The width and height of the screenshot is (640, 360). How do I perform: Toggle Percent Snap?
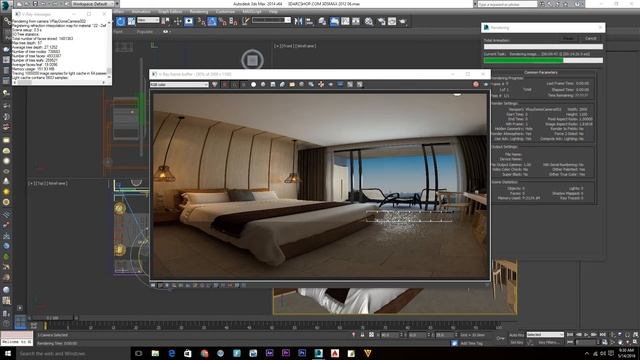(222, 21)
